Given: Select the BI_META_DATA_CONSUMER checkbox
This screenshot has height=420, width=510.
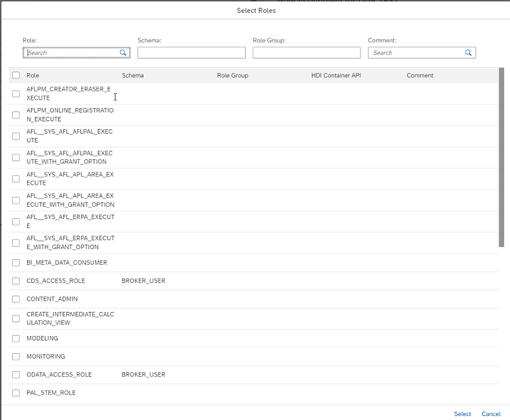Looking at the screenshot, I should 16,262.
